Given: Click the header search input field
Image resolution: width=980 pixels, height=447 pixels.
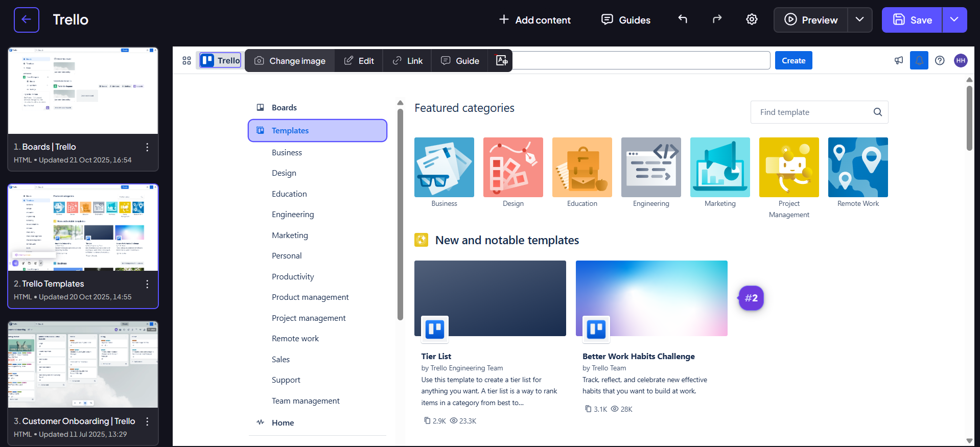Looking at the screenshot, I should [641, 60].
